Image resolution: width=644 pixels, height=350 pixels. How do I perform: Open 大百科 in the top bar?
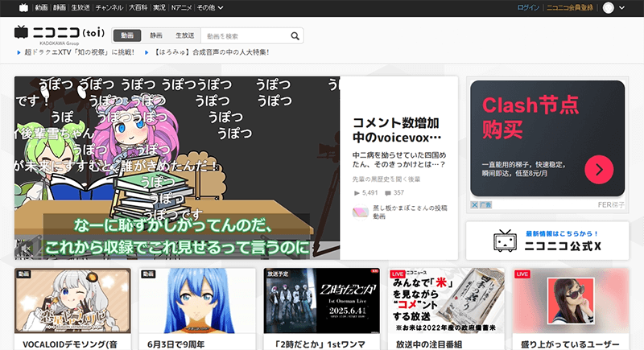[x=138, y=8]
